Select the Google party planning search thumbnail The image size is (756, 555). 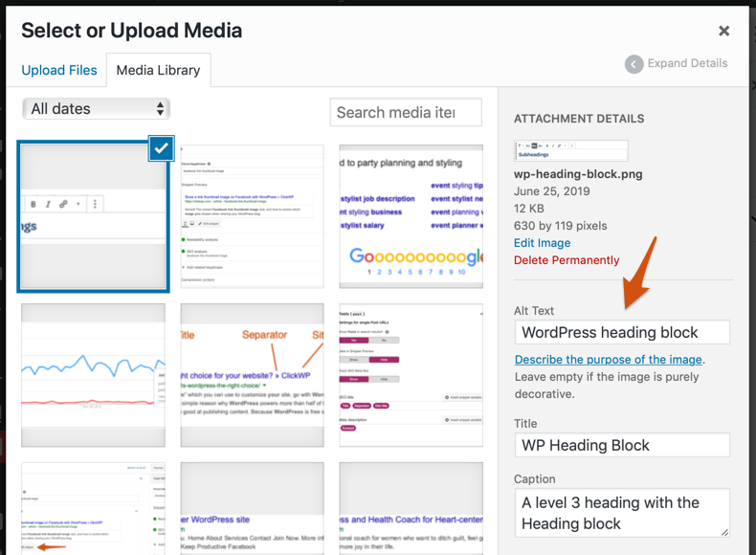click(411, 216)
